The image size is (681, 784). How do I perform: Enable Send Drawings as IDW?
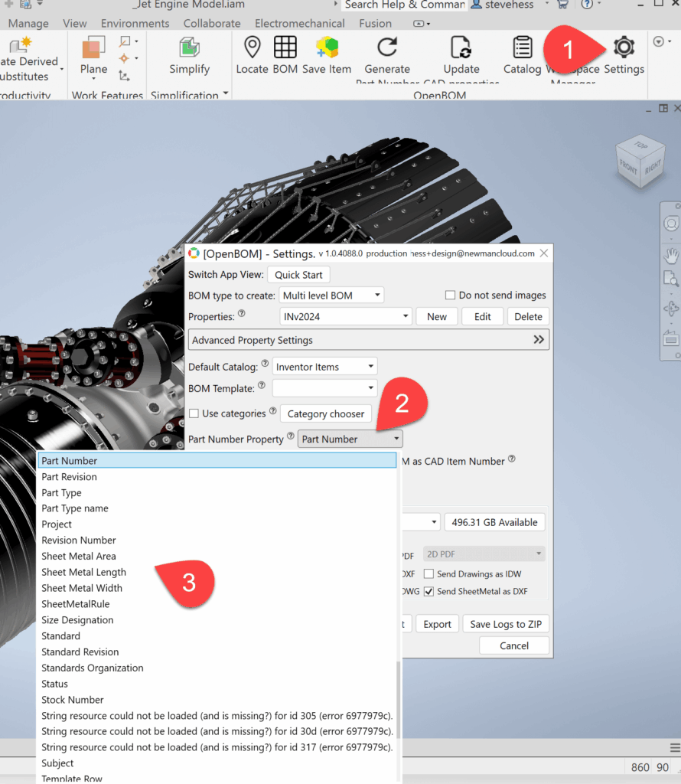[428, 573]
